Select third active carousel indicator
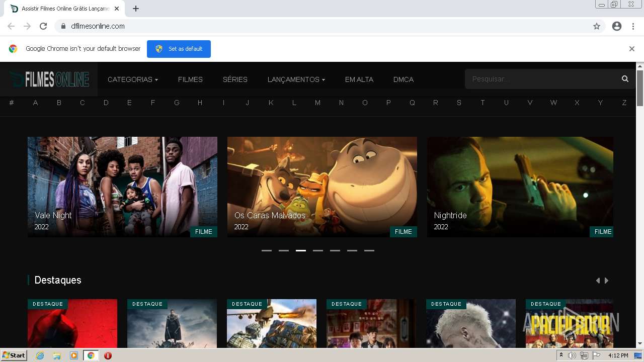Viewport: 644px width, 362px height. point(301,250)
